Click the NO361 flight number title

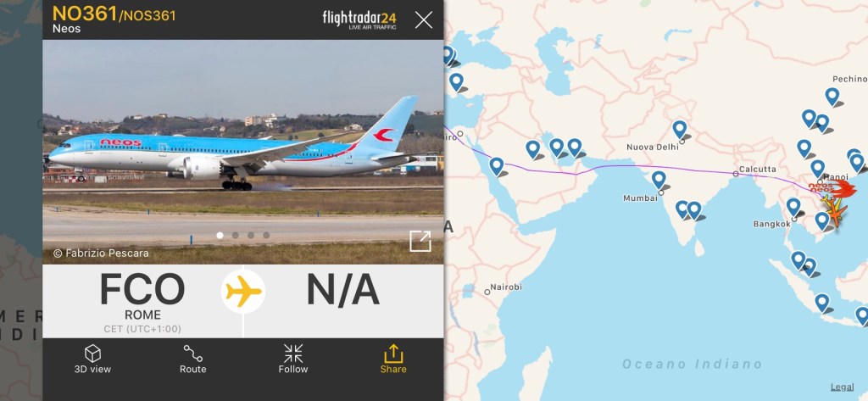85,14
